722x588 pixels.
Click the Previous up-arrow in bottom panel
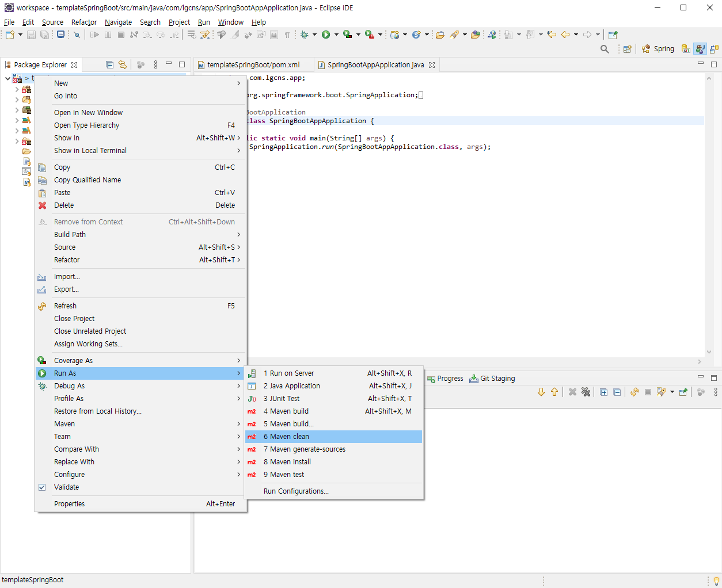pos(554,392)
